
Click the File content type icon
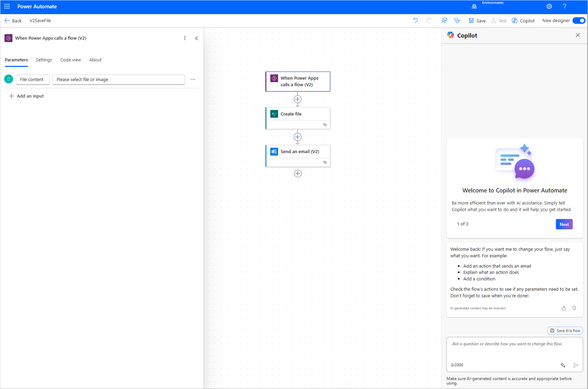pos(9,79)
